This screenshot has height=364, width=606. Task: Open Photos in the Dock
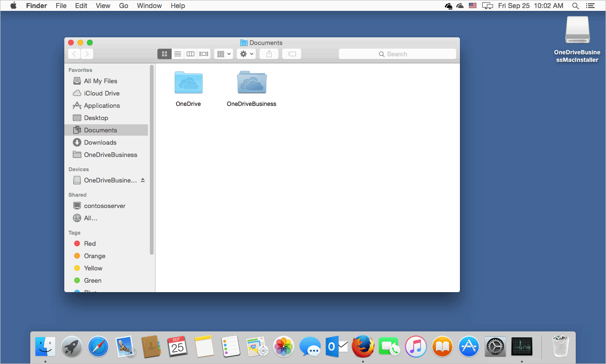click(284, 347)
